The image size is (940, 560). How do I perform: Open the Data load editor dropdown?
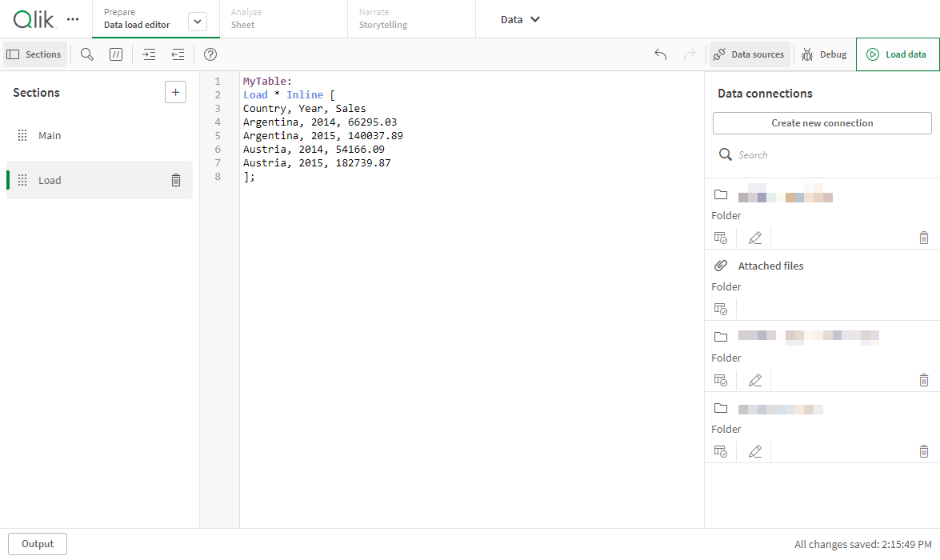[197, 18]
